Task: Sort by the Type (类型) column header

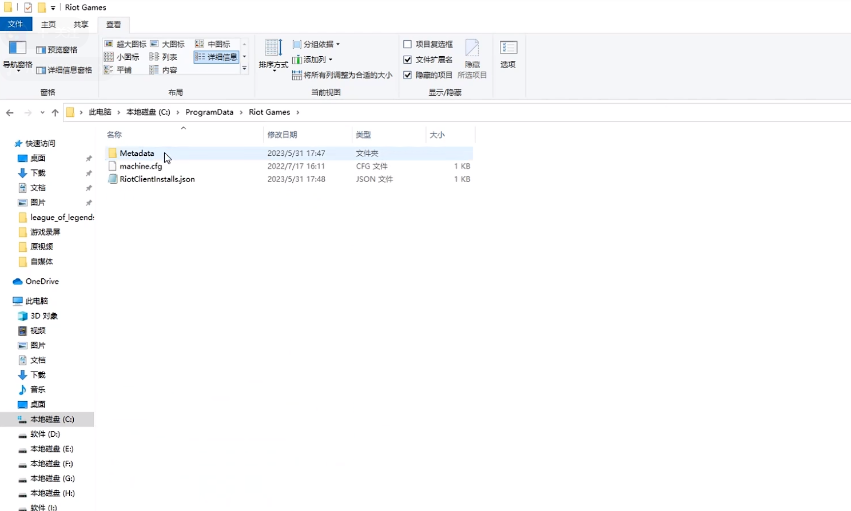Action: click(389, 135)
